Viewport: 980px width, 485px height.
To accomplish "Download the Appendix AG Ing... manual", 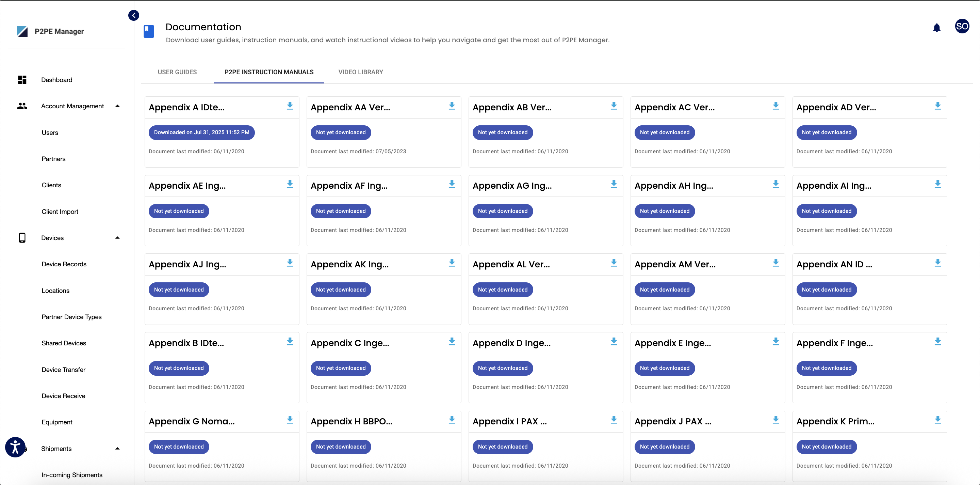I will 614,184.
